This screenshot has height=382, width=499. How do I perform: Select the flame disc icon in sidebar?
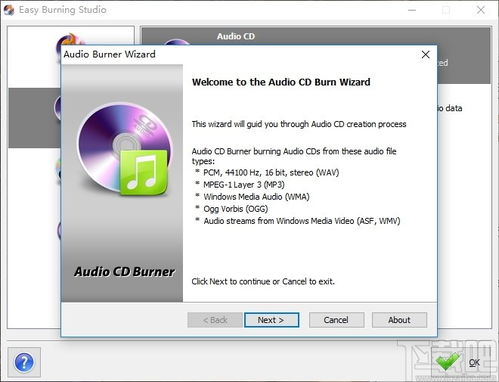[71, 43]
